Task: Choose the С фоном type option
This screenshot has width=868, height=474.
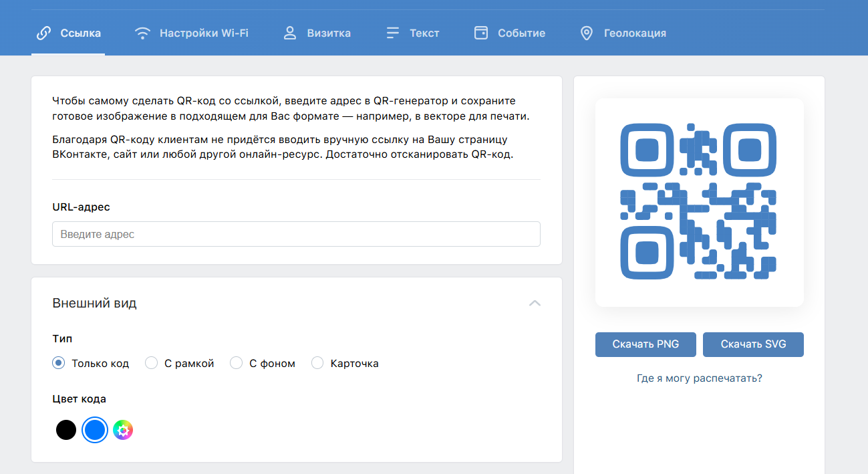Action: (x=236, y=363)
